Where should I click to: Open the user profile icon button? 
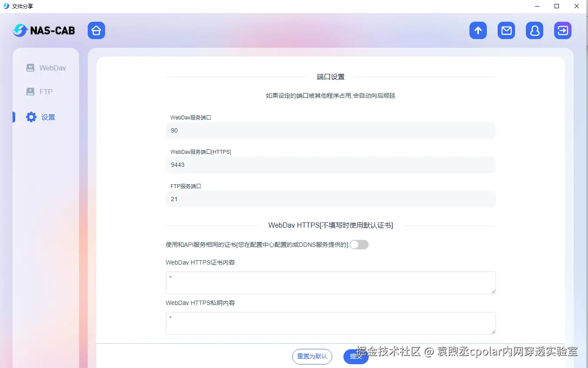(x=535, y=30)
